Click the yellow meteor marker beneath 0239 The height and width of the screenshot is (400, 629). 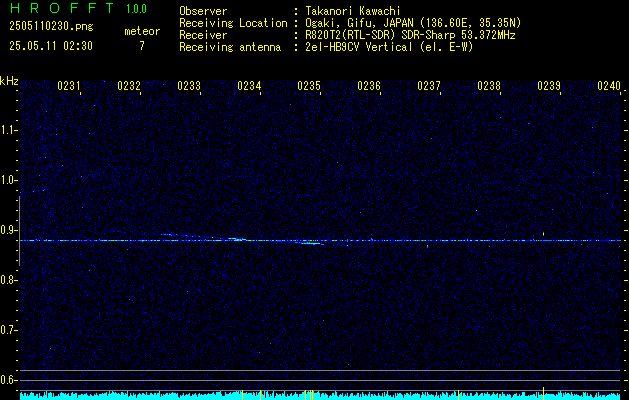[x=543, y=393]
